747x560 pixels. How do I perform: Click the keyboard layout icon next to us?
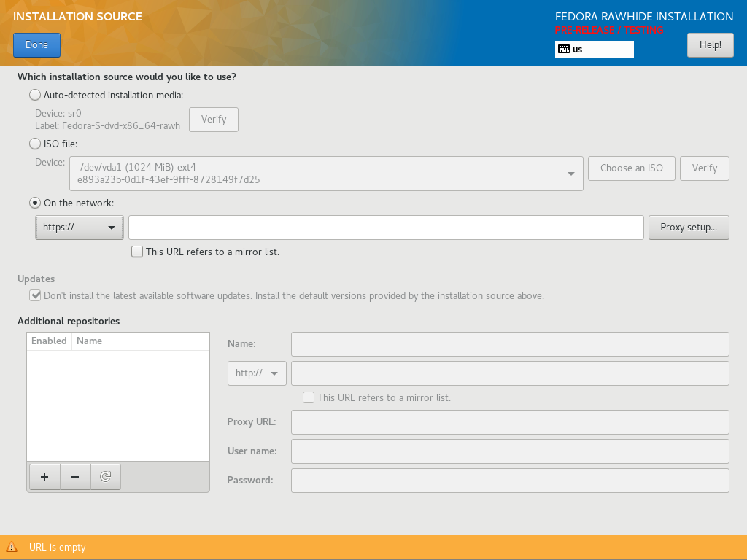tap(564, 49)
